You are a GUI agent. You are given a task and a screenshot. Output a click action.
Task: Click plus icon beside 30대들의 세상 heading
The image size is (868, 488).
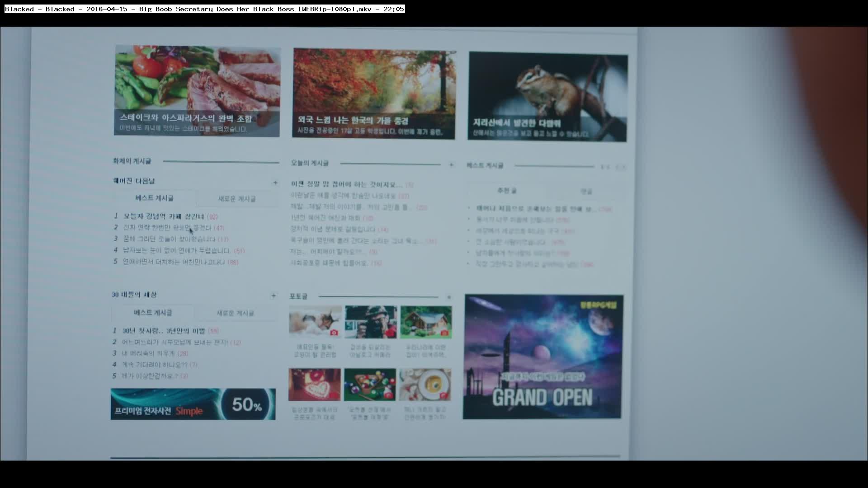(274, 296)
